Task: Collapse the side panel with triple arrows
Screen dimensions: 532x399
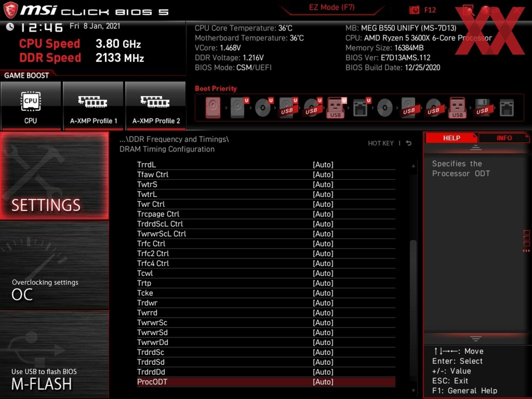Action: [x=526, y=251]
